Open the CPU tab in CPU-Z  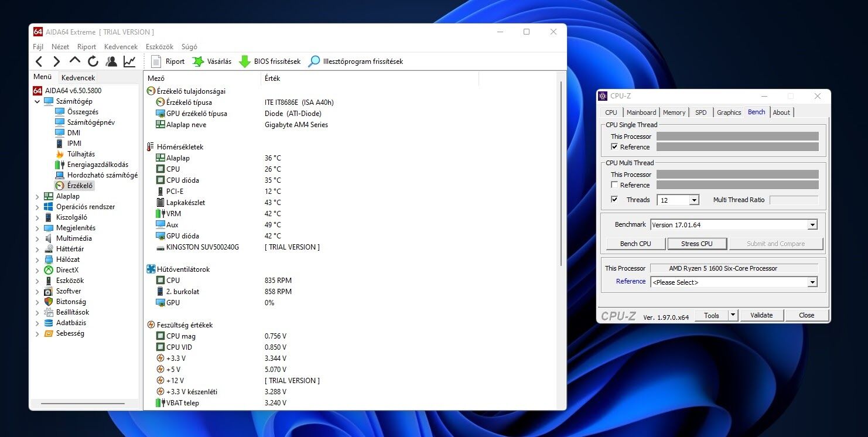(611, 112)
